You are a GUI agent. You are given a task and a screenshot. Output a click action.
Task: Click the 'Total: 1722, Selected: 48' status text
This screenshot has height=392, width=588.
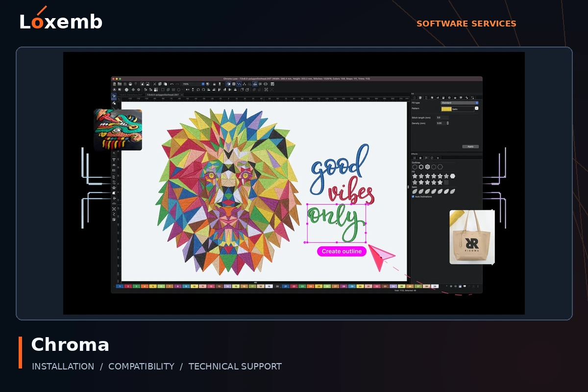pyautogui.click(x=404, y=291)
